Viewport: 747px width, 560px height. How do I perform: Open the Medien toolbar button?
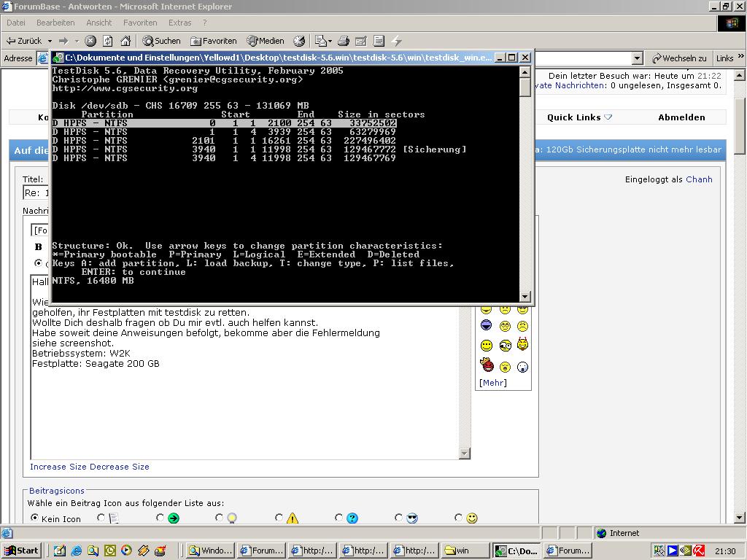266,41
